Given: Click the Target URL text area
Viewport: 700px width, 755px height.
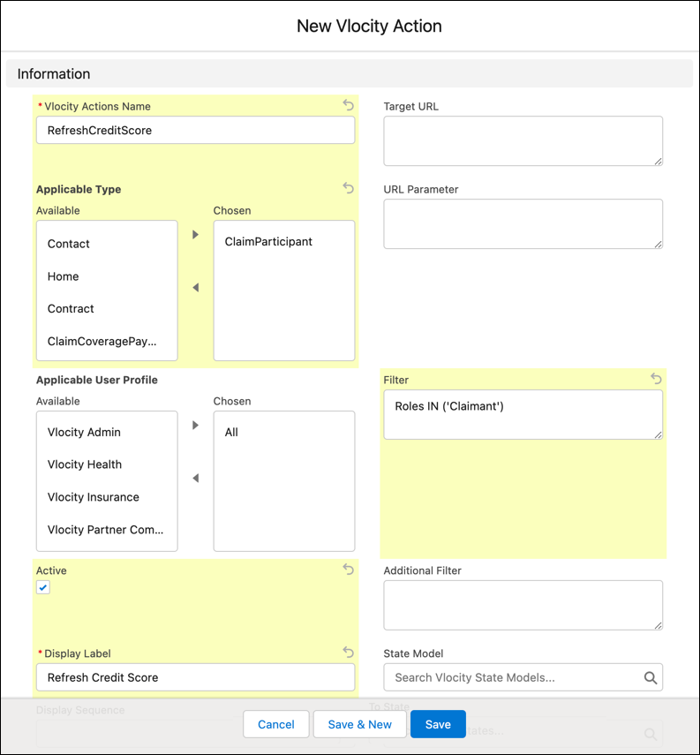Looking at the screenshot, I should (523, 141).
